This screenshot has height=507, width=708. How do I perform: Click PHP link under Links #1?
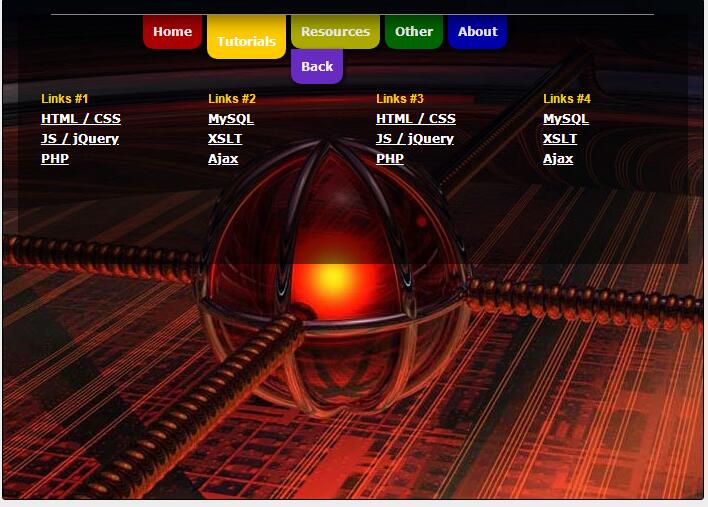55,159
